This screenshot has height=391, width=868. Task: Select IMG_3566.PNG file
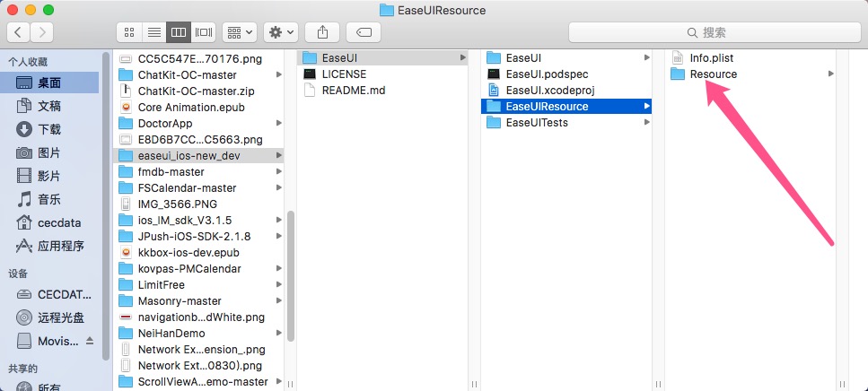198,204
